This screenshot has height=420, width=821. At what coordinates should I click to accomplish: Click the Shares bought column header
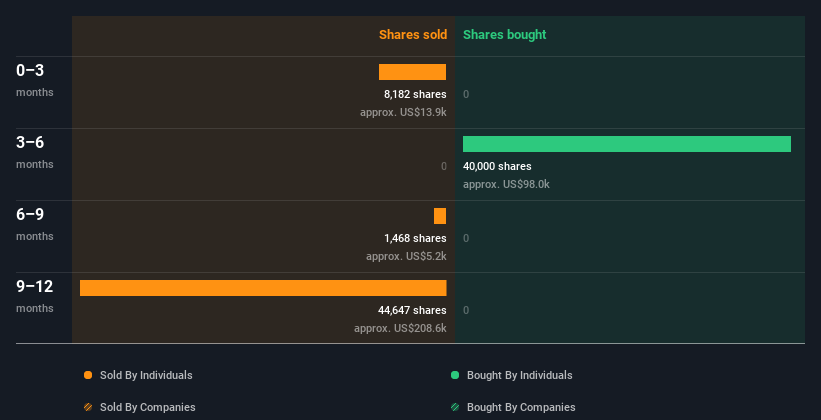505,35
